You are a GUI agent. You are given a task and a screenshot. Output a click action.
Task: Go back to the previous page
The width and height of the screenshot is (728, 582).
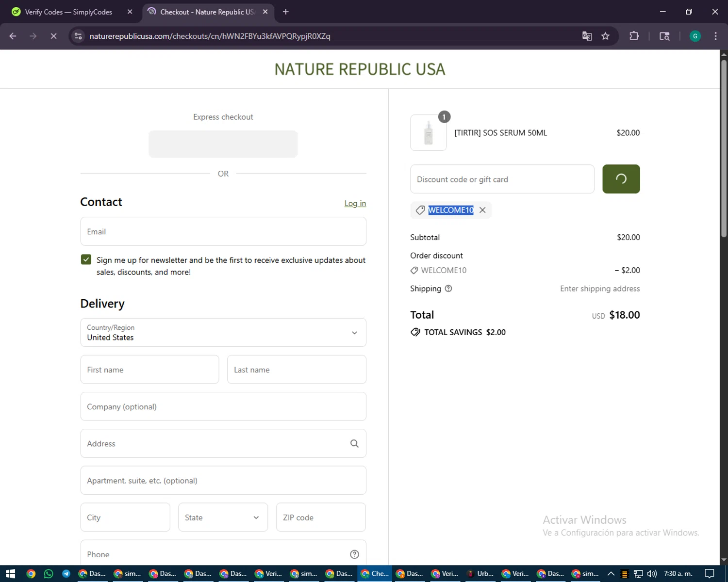tap(13, 36)
